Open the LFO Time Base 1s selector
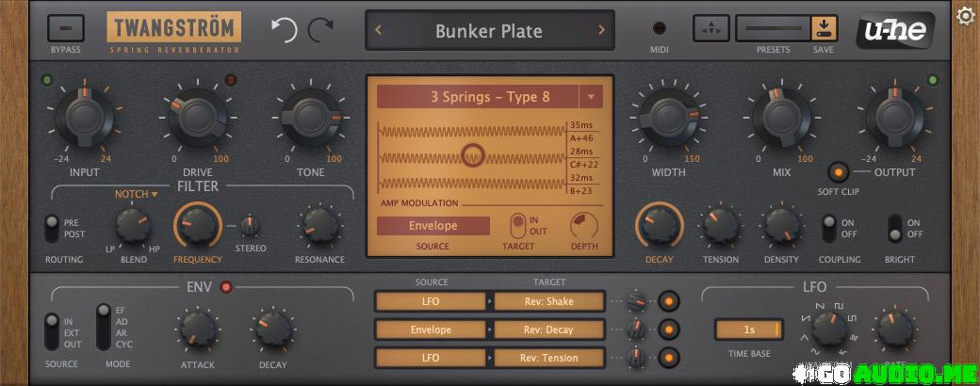 pyautogui.click(x=749, y=330)
